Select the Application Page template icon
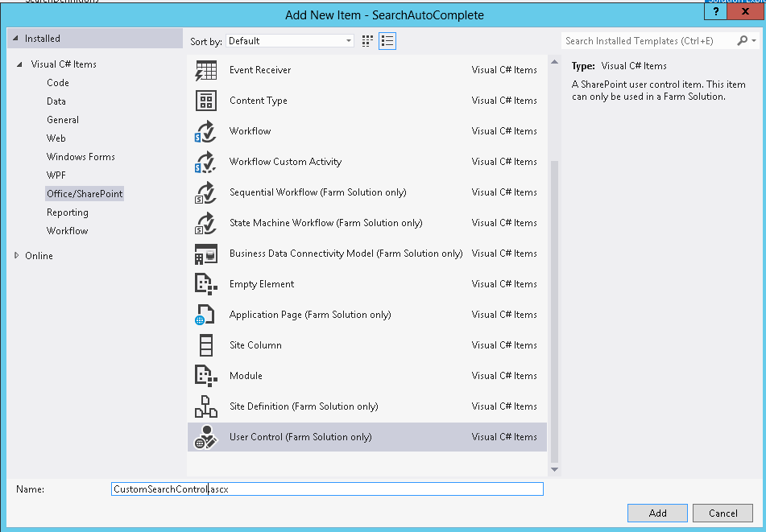The image size is (766, 532). [x=205, y=315]
